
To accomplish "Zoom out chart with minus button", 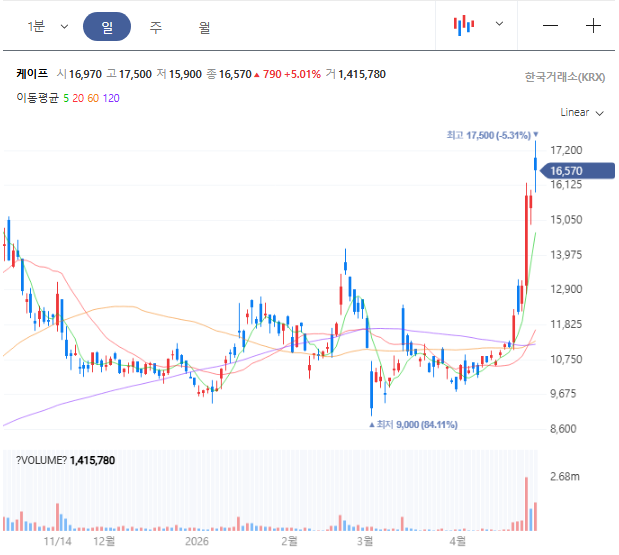I will (550, 26).
